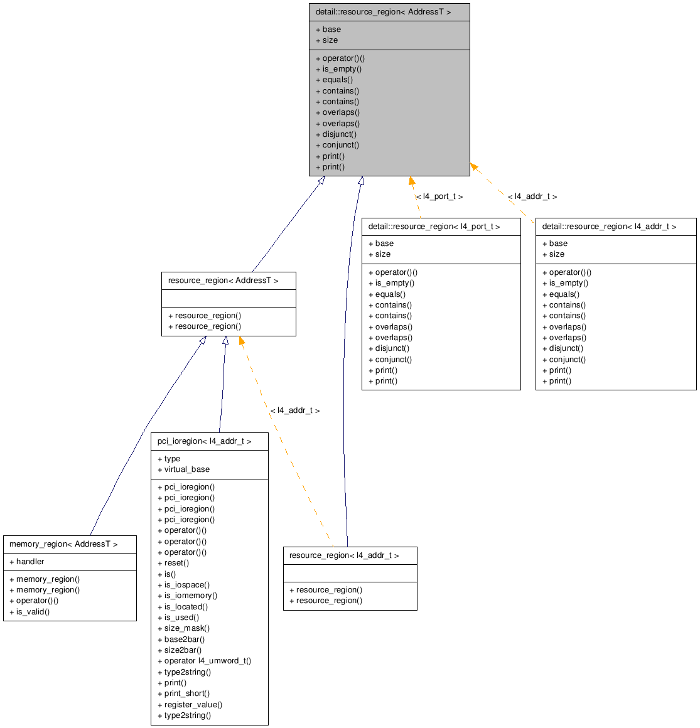
Task: Select the is_iospace() method in pci_ioregion
Action: pyautogui.click(x=183, y=584)
